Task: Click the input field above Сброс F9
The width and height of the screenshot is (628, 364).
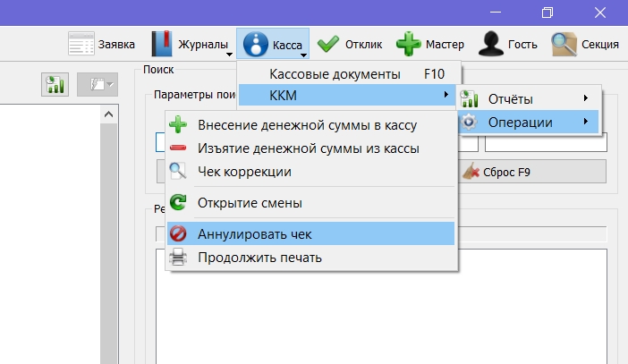Action: click(x=546, y=143)
